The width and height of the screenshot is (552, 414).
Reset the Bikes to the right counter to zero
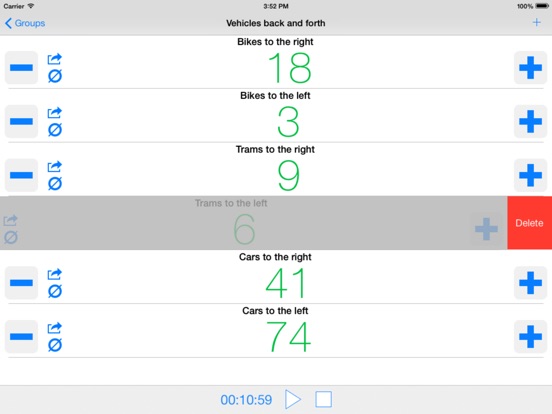[x=55, y=76]
